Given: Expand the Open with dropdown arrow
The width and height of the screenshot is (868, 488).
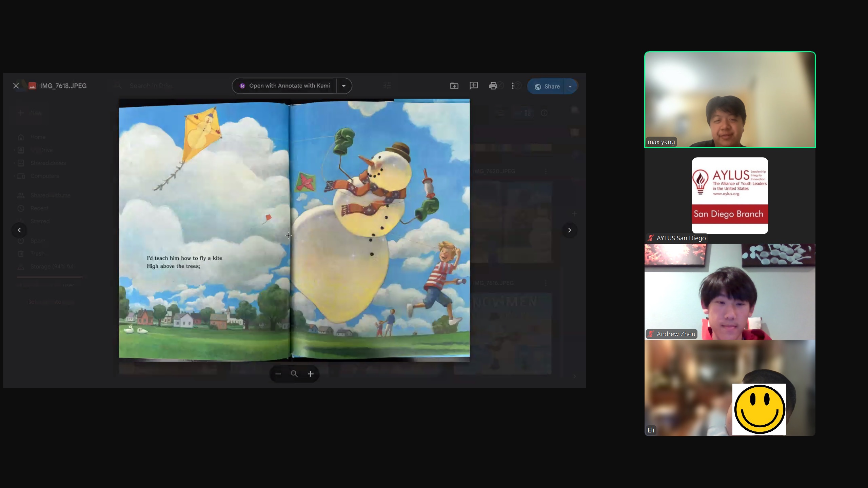Looking at the screenshot, I should pos(344,86).
